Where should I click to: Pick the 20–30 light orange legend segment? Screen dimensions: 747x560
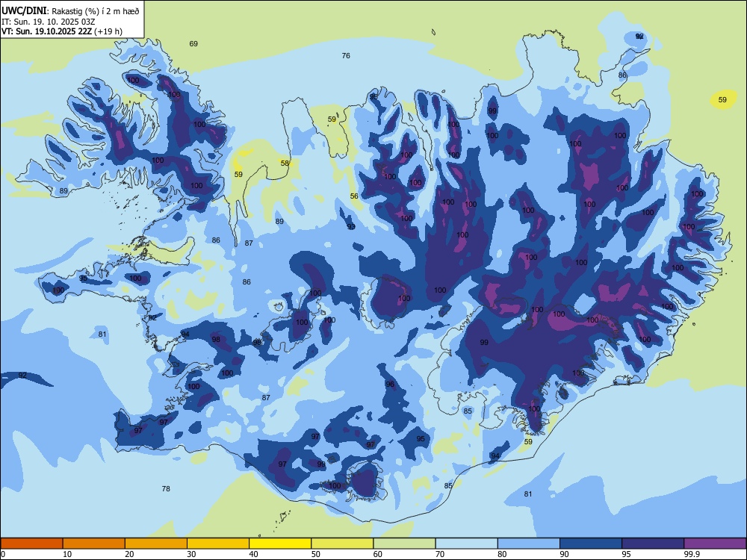click(156, 544)
